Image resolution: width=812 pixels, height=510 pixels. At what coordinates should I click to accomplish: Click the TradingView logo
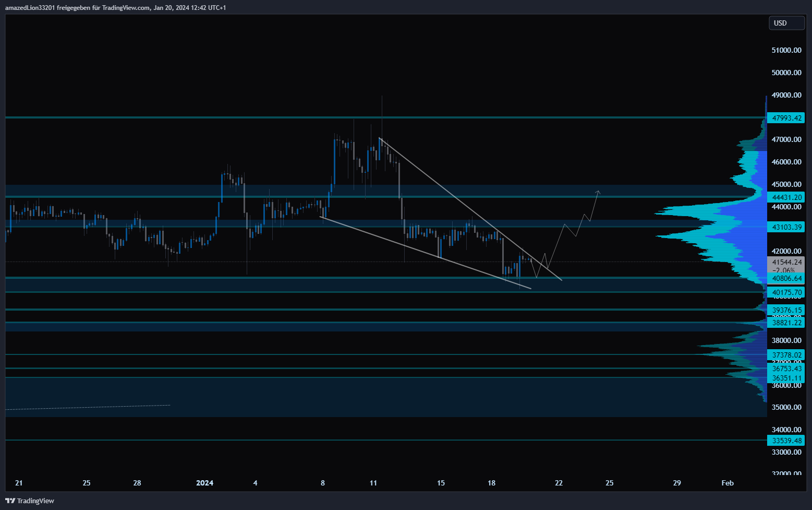(30, 501)
